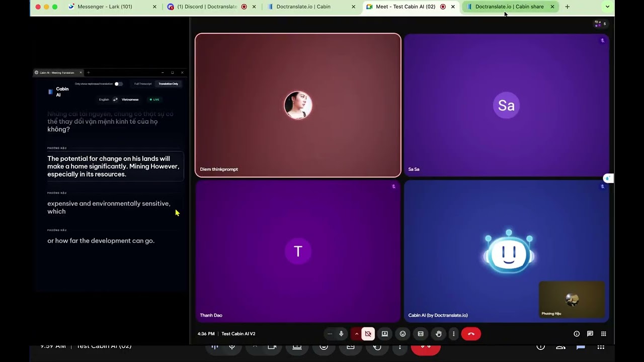Open in-call chat panel
644x362 pixels.
tap(590, 334)
